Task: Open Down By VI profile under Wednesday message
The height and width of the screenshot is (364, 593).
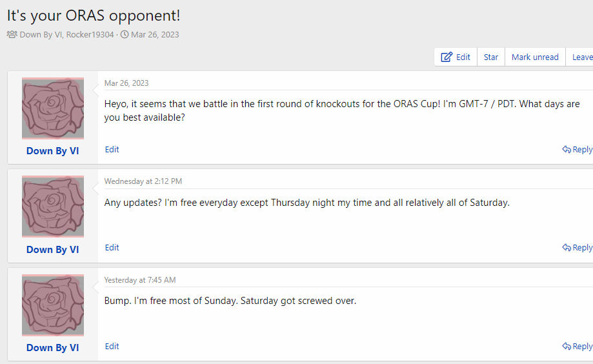Action: 53,250
